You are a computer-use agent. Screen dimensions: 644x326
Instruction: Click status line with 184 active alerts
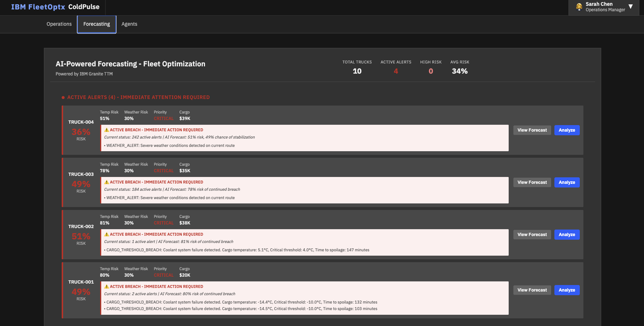click(172, 189)
